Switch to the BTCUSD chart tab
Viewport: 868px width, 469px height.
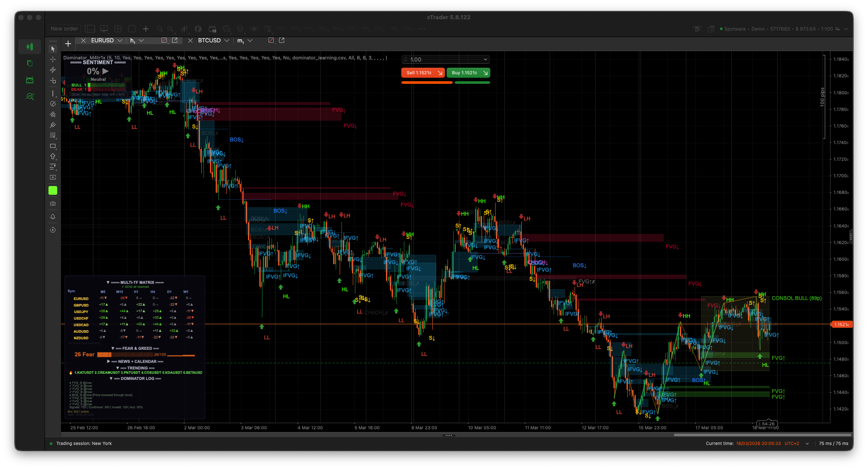coord(209,41)
